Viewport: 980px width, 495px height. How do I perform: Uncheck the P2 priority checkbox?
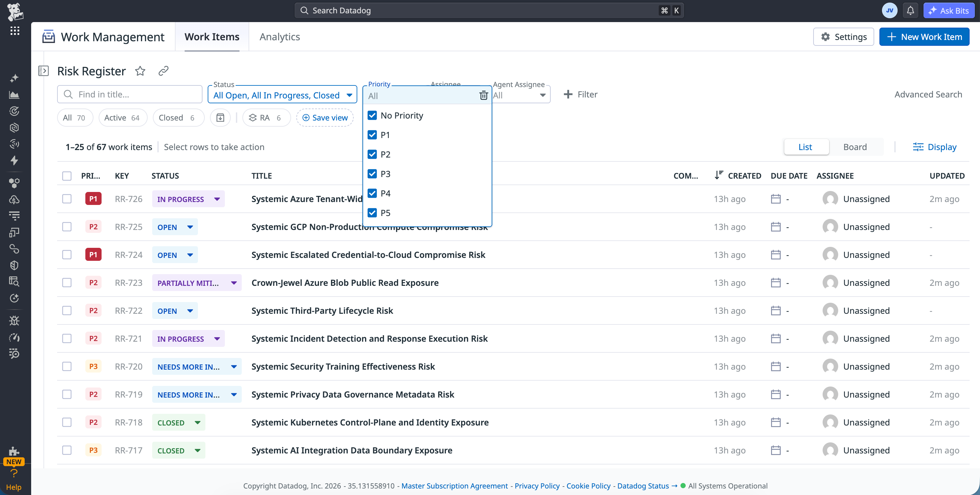coord(372,154)
